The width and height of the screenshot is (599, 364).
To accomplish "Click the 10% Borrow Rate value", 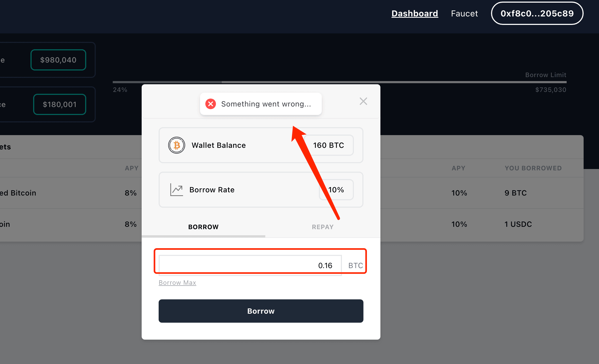I will tap(336, 190).
